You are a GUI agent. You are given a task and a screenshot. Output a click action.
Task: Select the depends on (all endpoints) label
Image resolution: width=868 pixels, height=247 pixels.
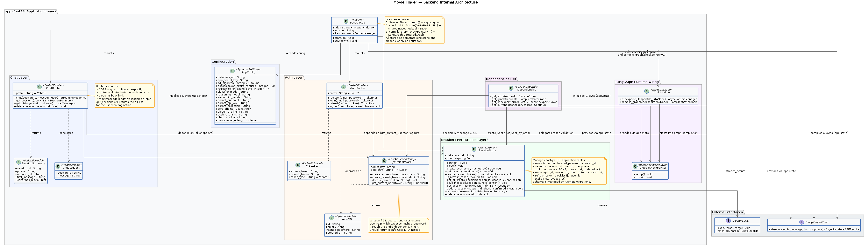[x=195, y=133]
